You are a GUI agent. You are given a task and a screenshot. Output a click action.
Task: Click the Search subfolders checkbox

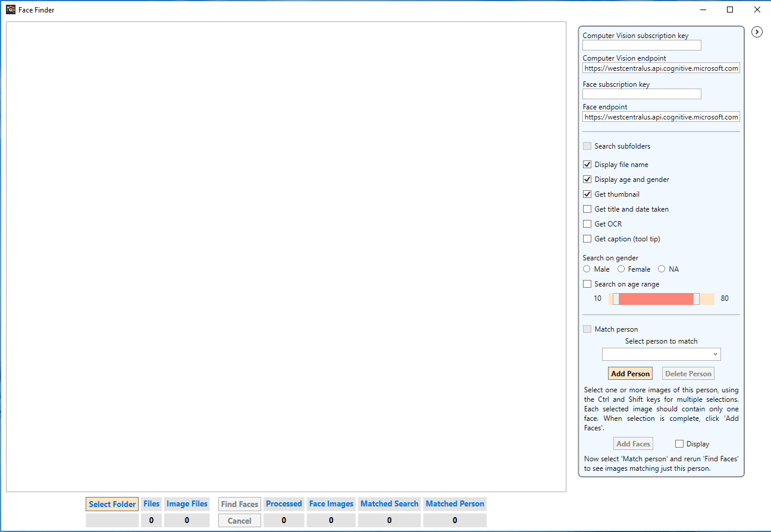tap(587, 146)
